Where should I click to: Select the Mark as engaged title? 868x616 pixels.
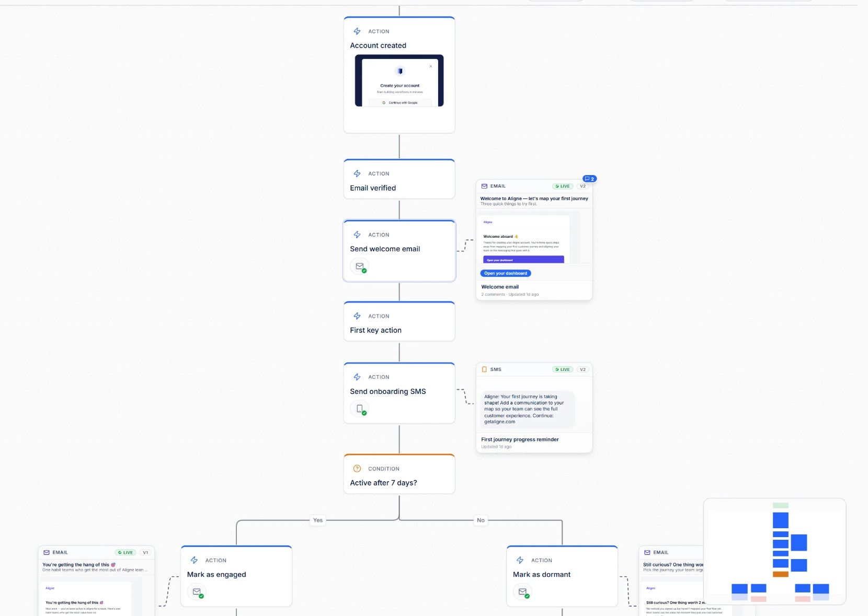click(x=216, y=574)
